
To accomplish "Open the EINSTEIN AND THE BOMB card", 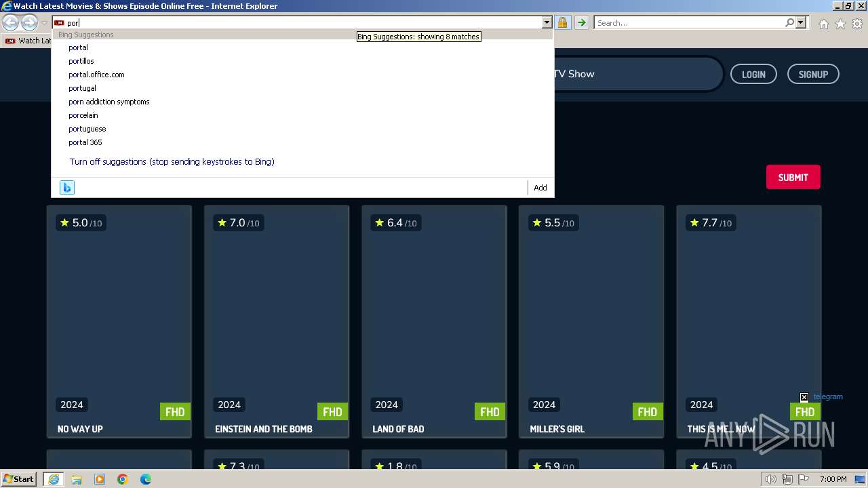I will (276, 322).
